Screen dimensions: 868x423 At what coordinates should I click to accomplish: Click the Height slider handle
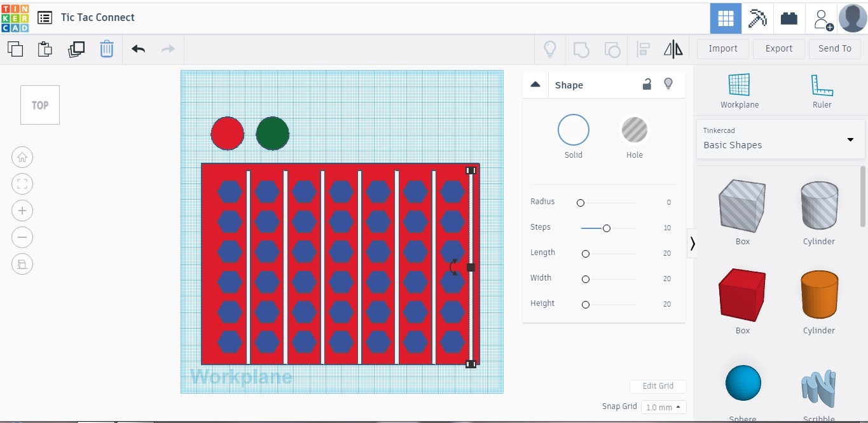pos(586,305)
